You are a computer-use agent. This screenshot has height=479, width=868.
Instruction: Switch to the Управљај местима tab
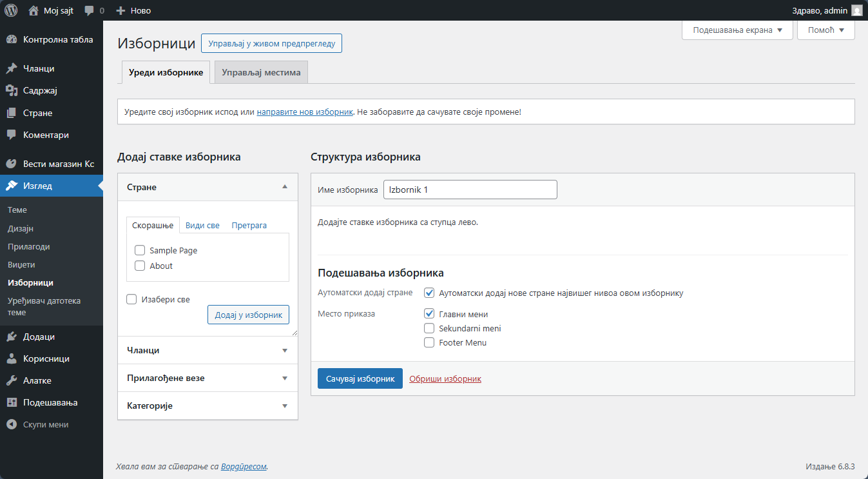(x=260, y=72)
